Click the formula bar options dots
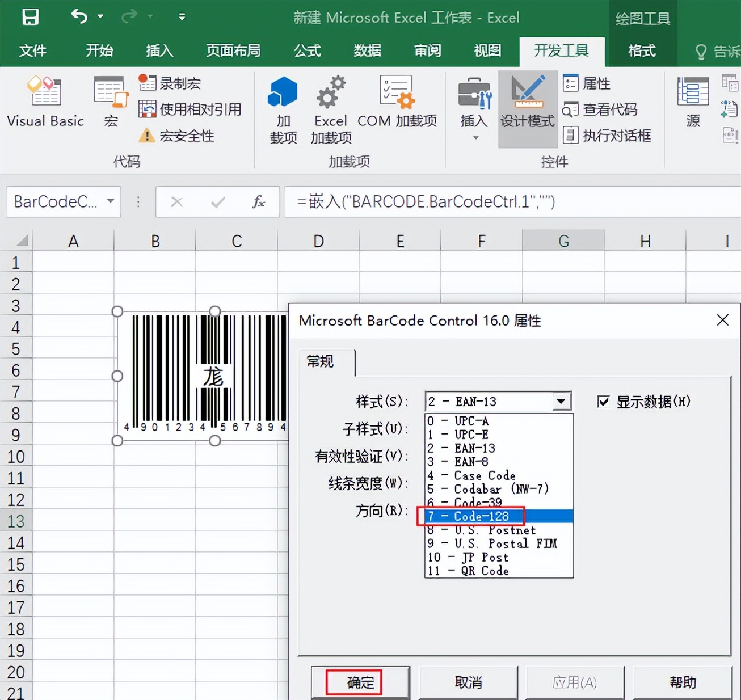Screen dimensions: 741x700 [138, 201]
